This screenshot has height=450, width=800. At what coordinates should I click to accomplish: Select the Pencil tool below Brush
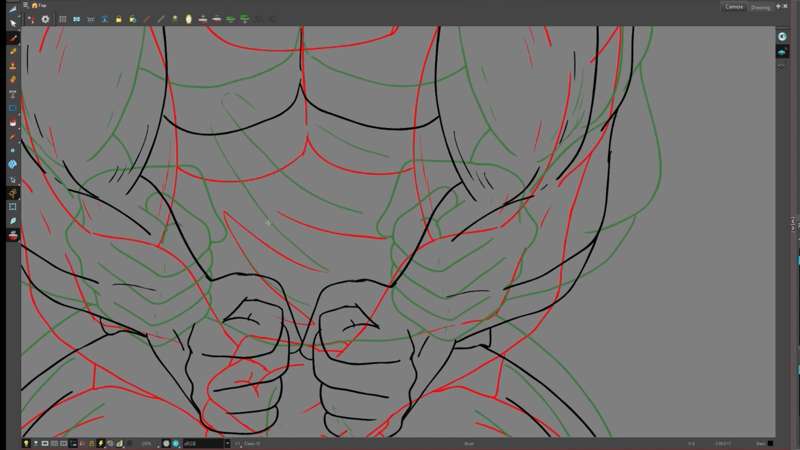13,52
